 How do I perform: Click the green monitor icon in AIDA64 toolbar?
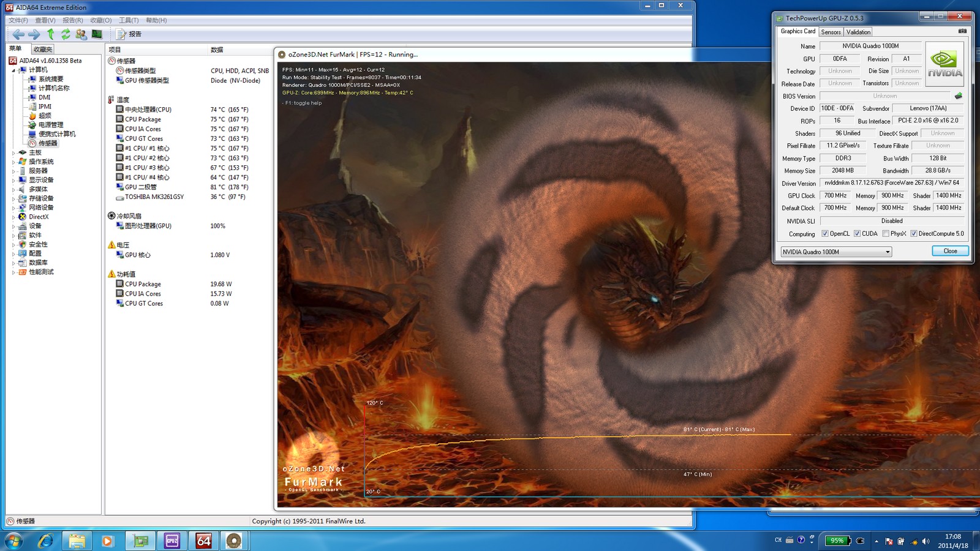coord(97,34)
